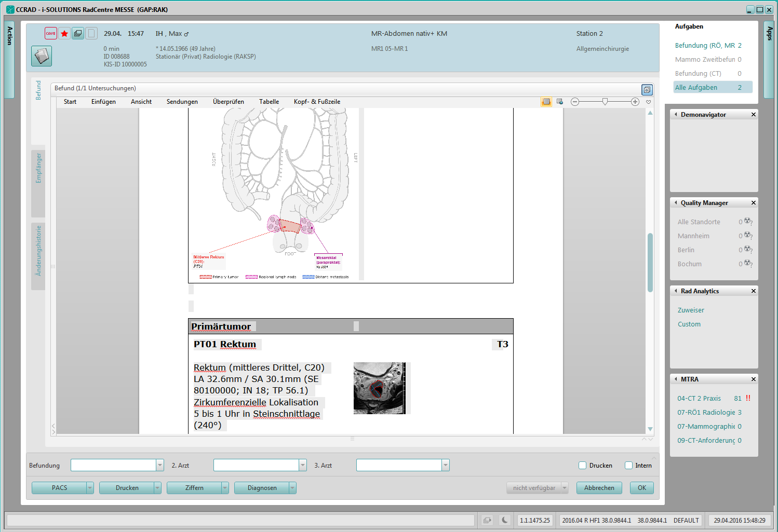Click the zoom out minus icon

[575, 102]
